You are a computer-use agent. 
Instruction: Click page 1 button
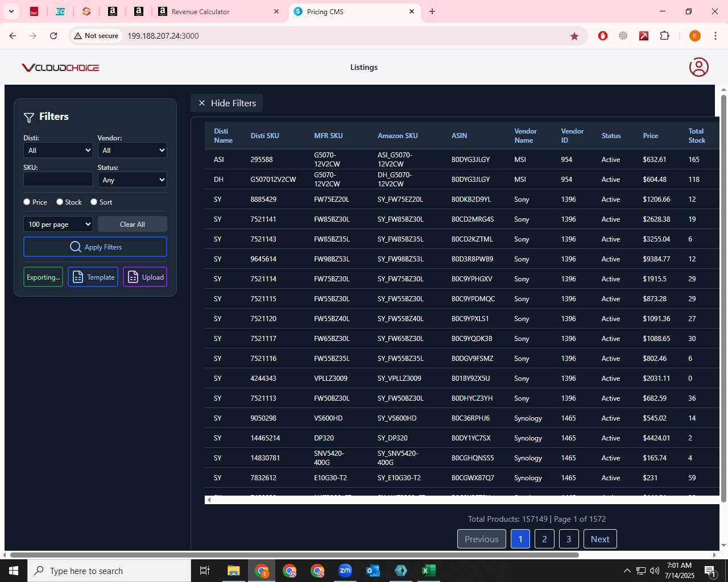[520, 539]
